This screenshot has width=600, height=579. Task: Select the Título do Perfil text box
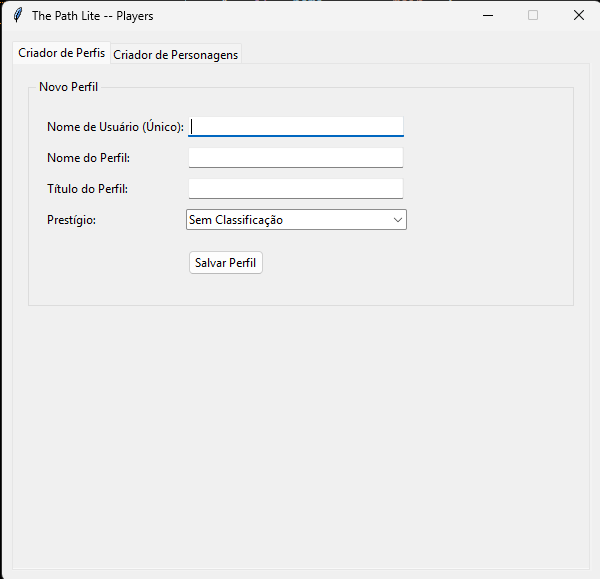296,189
